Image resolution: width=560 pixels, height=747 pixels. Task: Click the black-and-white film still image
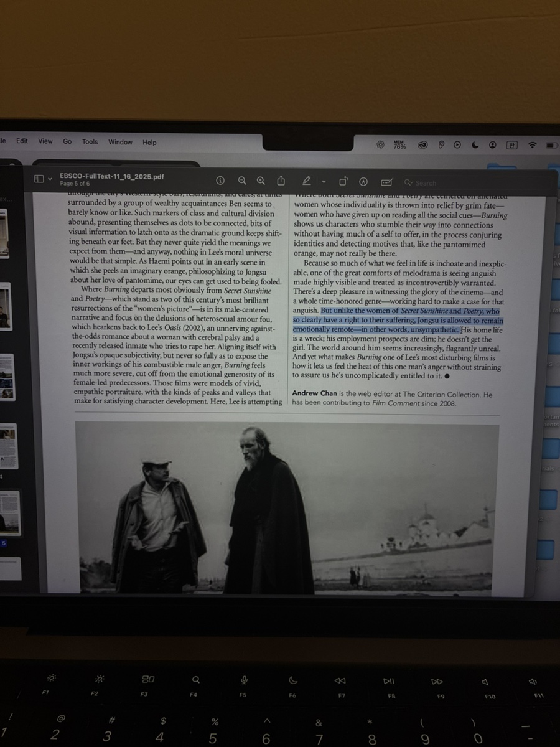coord(287,509)
